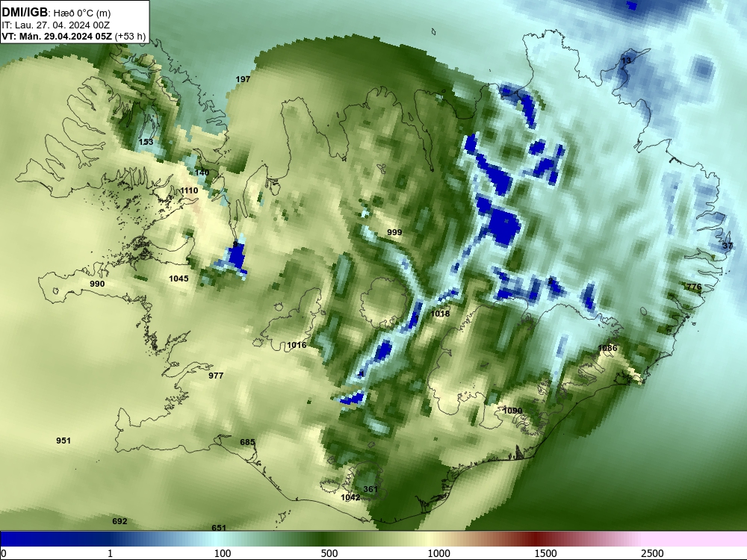Viewport: 747px width, 560px height.
Task: Click the map value 153
Action: pyautogui.click(x=146, y=142)
